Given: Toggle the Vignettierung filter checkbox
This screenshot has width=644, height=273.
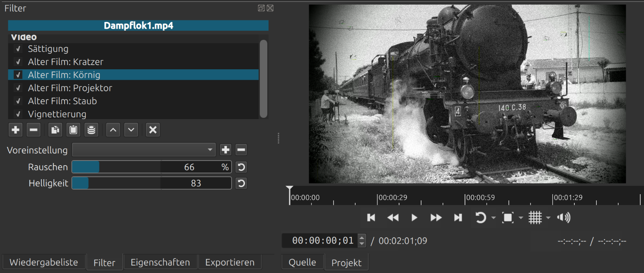Looking at the screenshot, I should click(x=18, y=114).
